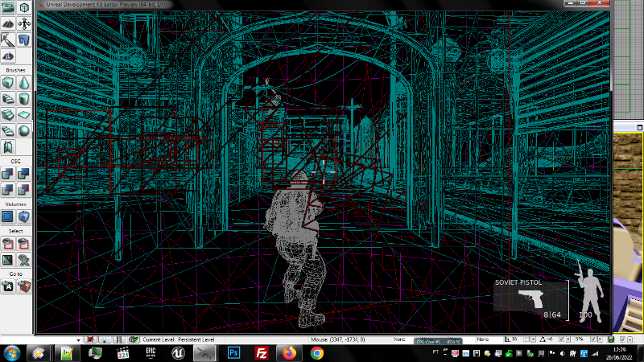This screenshot has height=362, width=644.
Task: Open rotation grid dropdown arrow
Action: click(x=568, y=339)
